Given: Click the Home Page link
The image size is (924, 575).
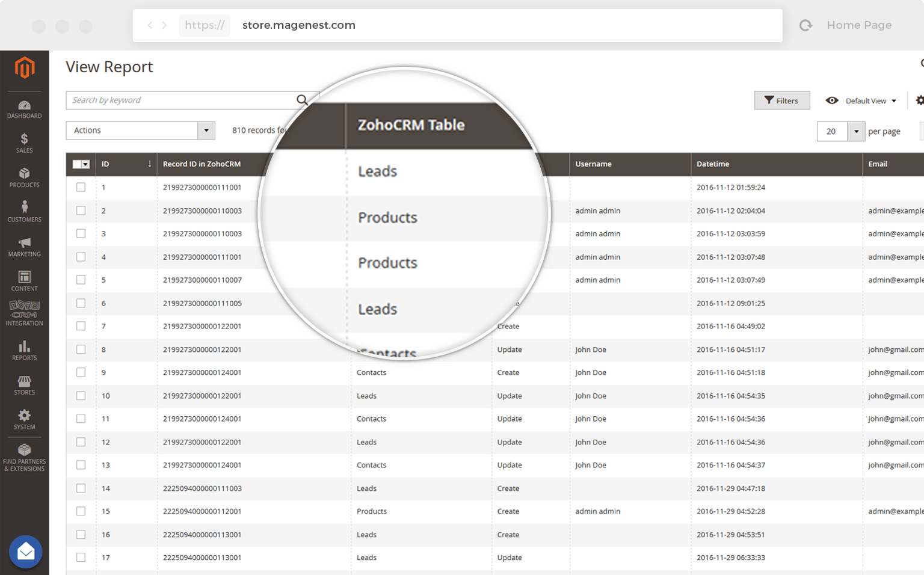Looking at the screenshot, I should pyautogui.click(x=859, y=25).
